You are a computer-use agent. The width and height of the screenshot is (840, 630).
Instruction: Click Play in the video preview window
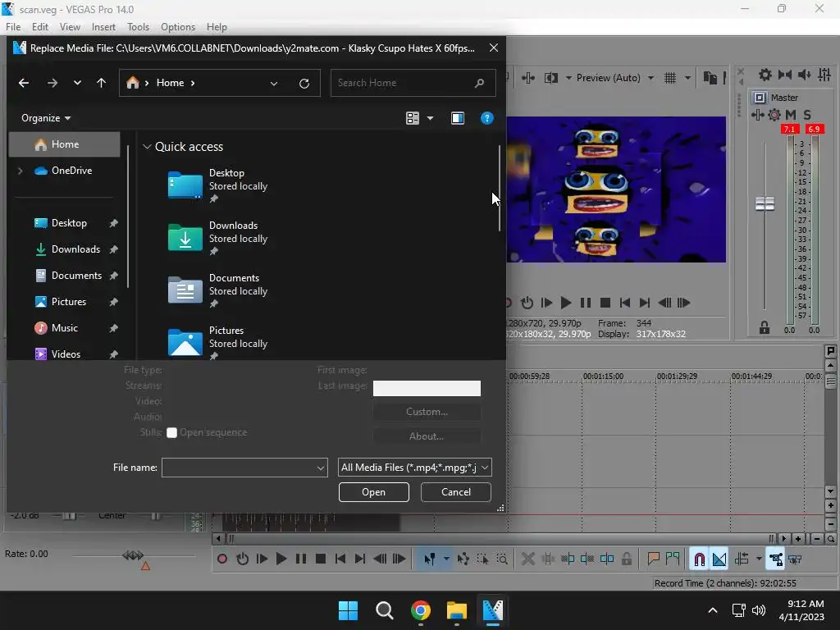[x=566, y=304]
